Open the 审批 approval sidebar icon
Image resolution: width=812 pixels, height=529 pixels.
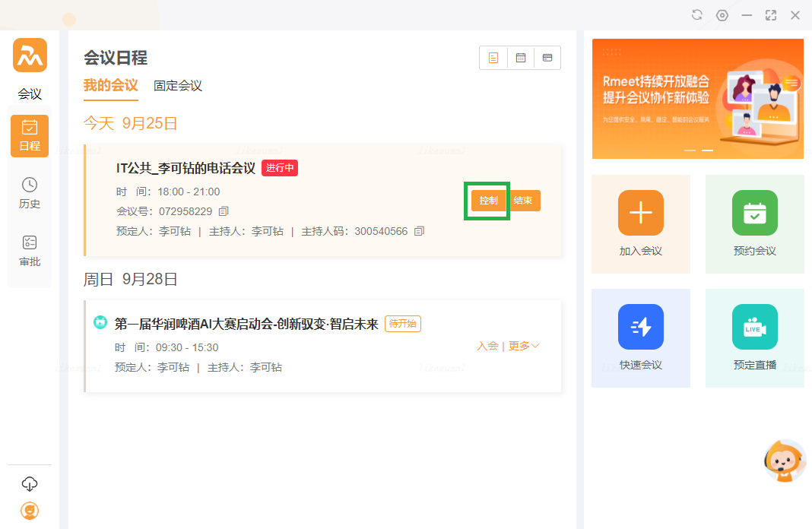[30, 251]
